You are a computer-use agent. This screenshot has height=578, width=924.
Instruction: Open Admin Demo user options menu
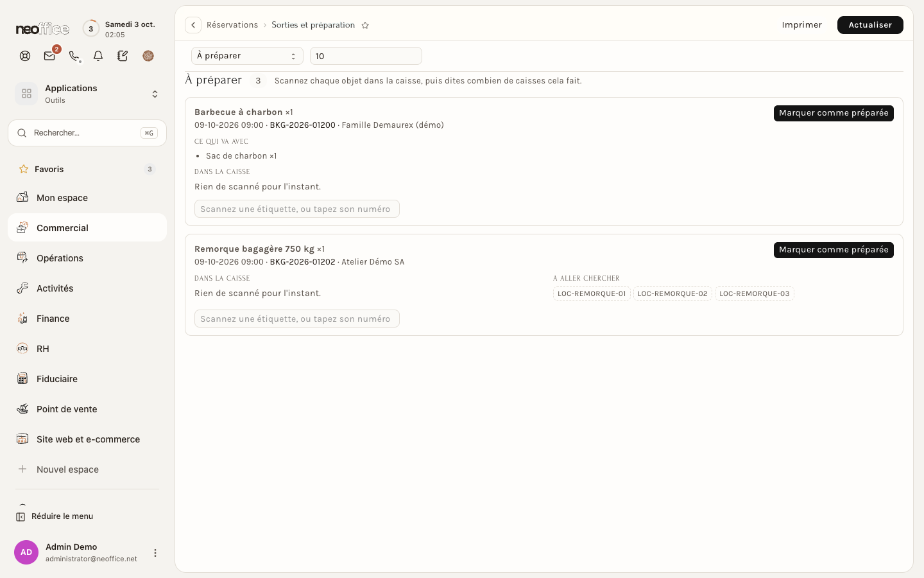click(x=155, y=553)
